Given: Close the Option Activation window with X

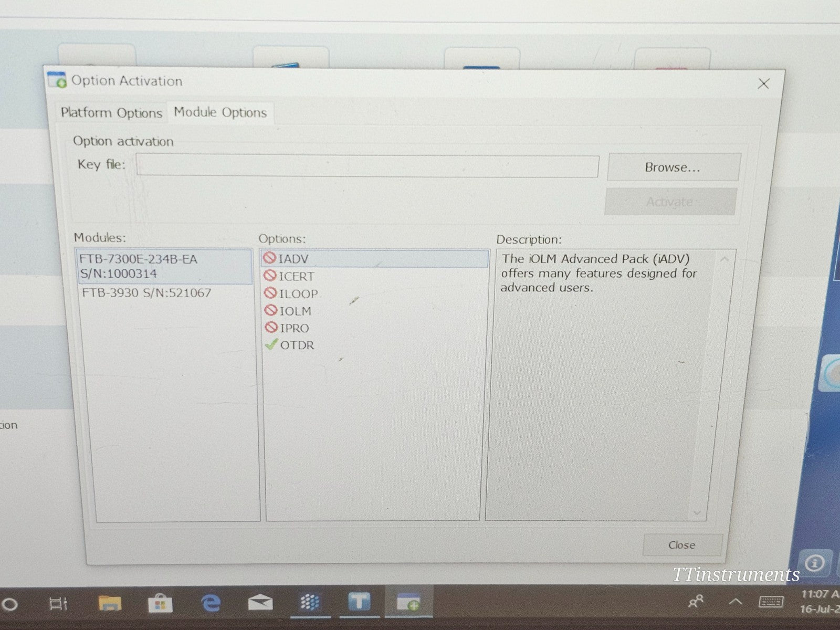Looking at the screenshot, I should [x=764, y=83].
